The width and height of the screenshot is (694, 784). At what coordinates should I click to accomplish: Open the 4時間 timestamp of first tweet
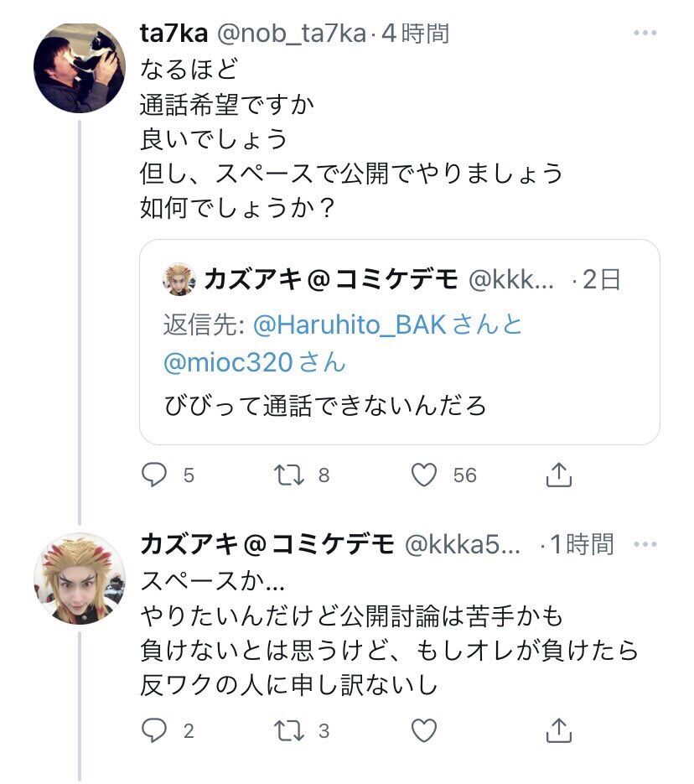point(416,34)
